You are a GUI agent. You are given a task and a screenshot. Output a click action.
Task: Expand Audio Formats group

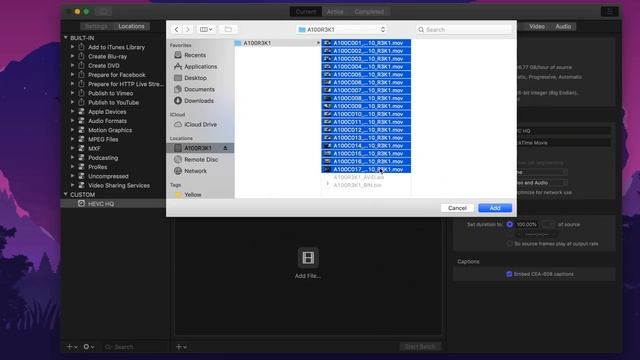72,121
